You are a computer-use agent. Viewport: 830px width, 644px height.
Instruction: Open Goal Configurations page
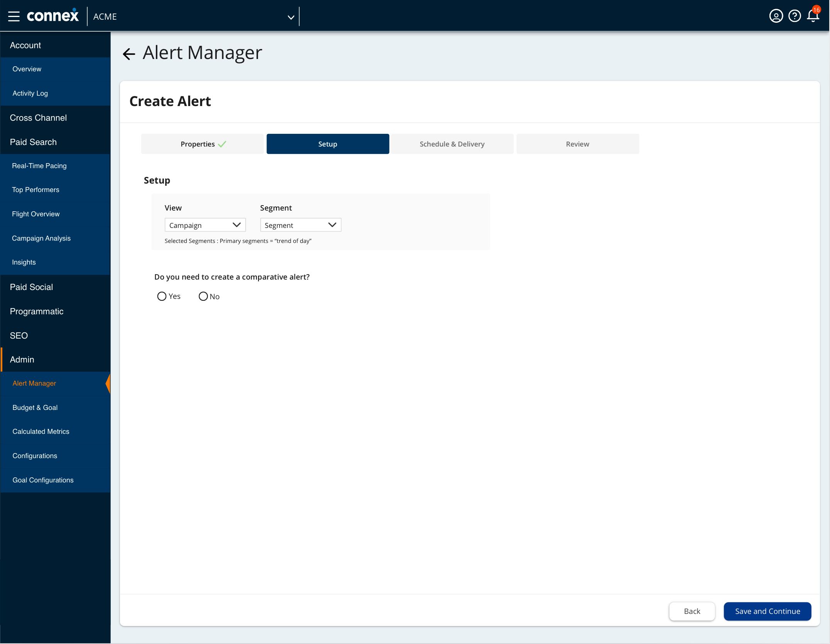(56, 480)
